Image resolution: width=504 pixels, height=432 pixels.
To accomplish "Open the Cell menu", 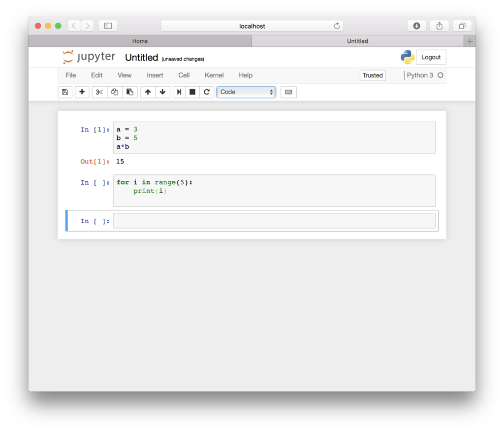I will tap(184, 75).
